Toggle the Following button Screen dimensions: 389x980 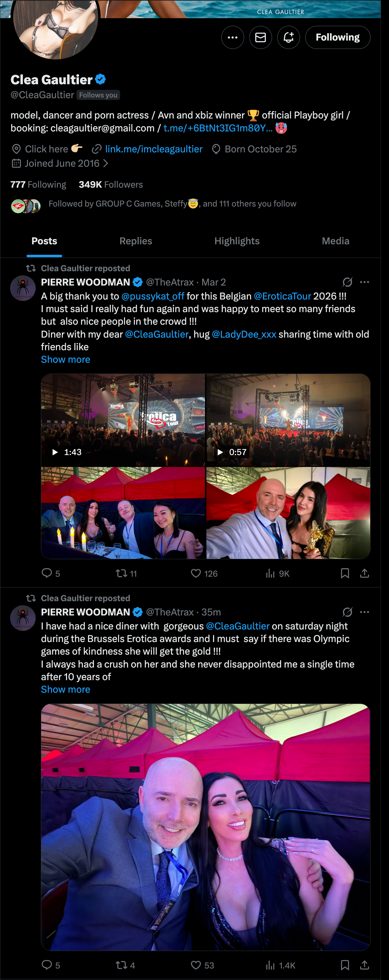coord(338,37)
